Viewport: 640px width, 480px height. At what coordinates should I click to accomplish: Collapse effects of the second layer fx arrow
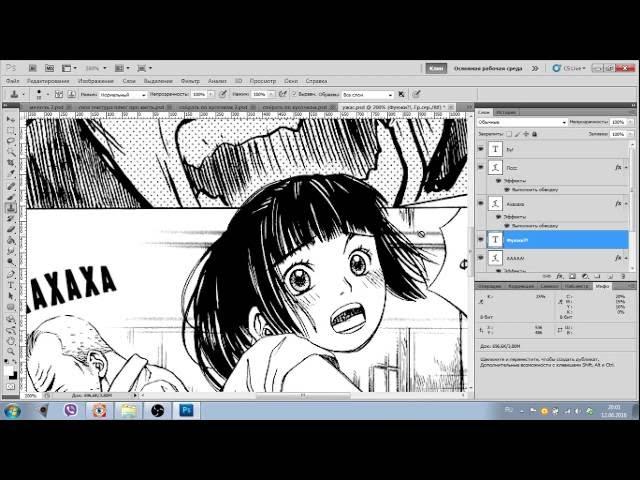click(x=626, y=168)
